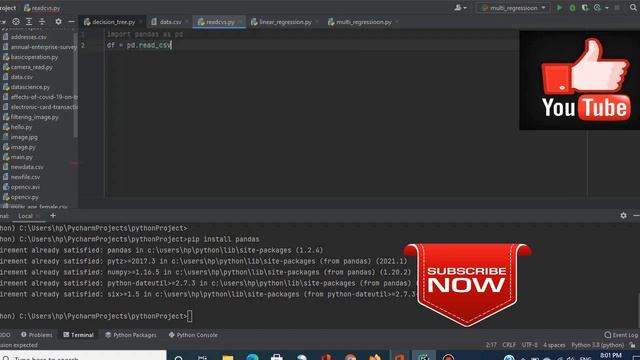Change the Python 3.8 interpreter
640x360 pixels.
coord(598,345)
